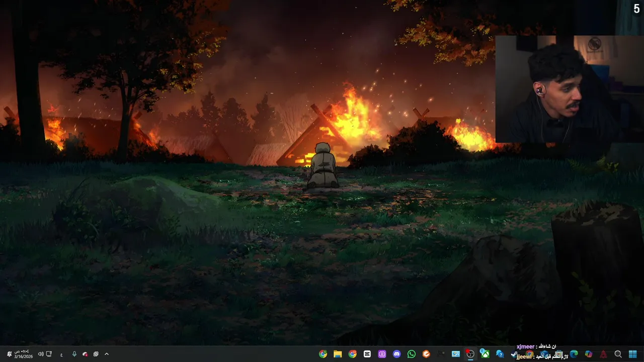Image resolution: width=644 pixels, height=362 pixels.
Task: Switch to the OBS Studio taskbar icon
Action: click(x=470, y=354)
